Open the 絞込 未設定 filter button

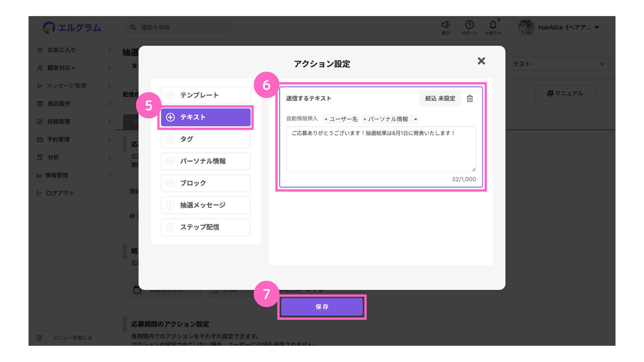pos(440,99)
